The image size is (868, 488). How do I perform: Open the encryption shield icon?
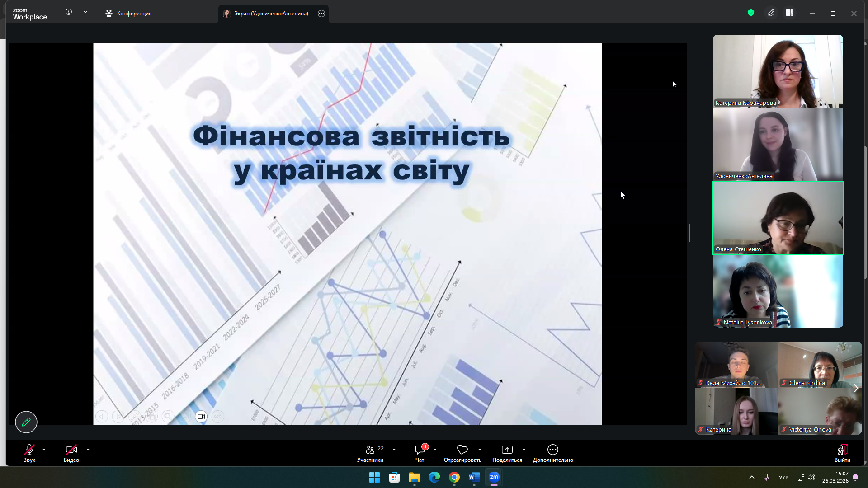[x=751, y=13]
